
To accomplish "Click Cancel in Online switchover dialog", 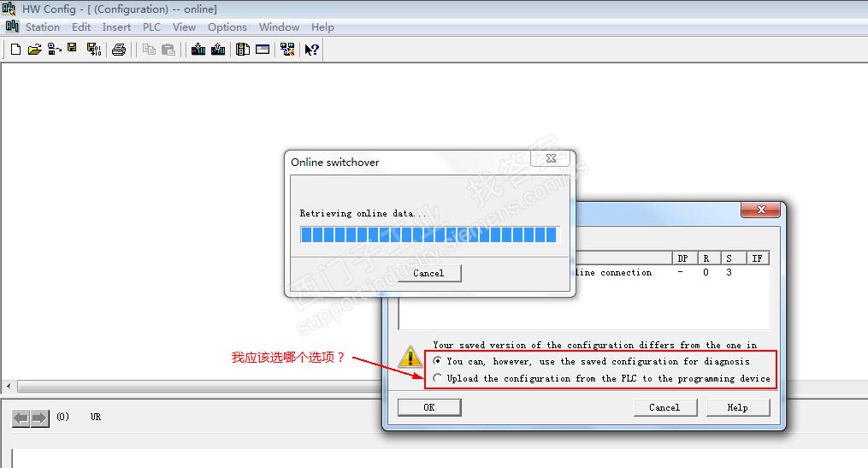I will coord(428,273).
